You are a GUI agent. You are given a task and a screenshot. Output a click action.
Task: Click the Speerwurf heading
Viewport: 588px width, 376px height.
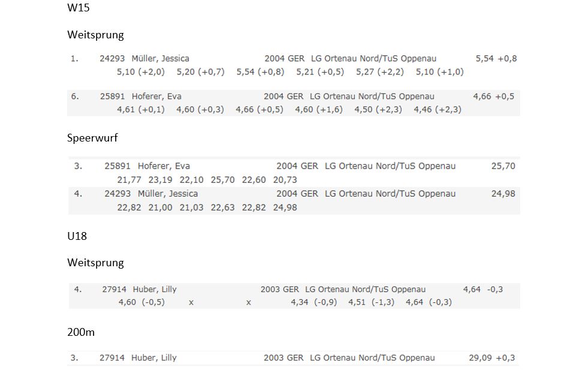[92, 138]
